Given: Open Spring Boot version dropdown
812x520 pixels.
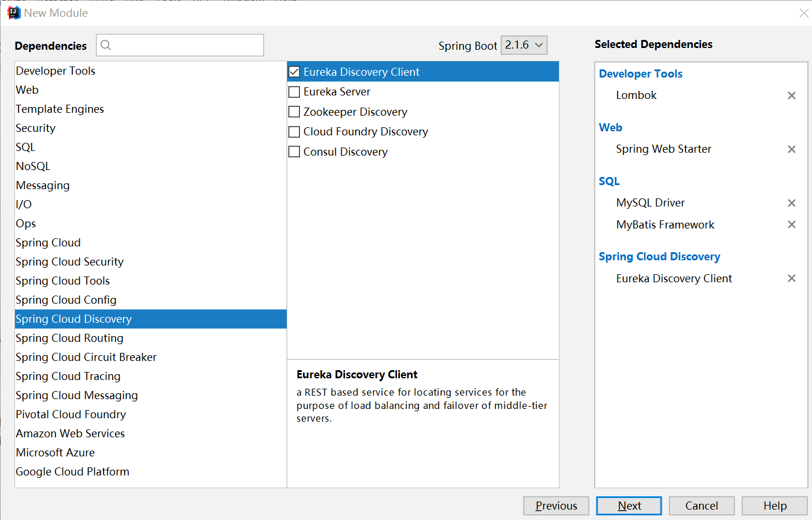Looking at the screenshot, I should pos(524,45).
